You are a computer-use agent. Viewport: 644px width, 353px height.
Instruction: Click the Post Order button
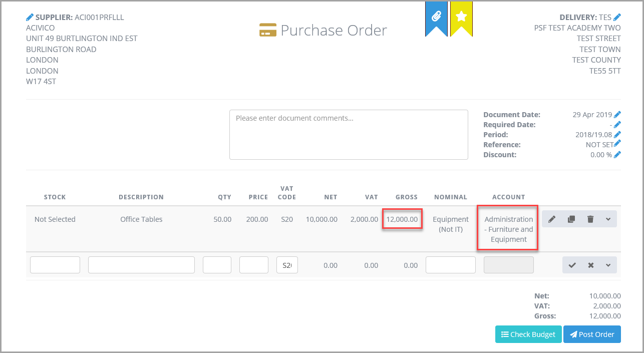(x=592, y=334)
